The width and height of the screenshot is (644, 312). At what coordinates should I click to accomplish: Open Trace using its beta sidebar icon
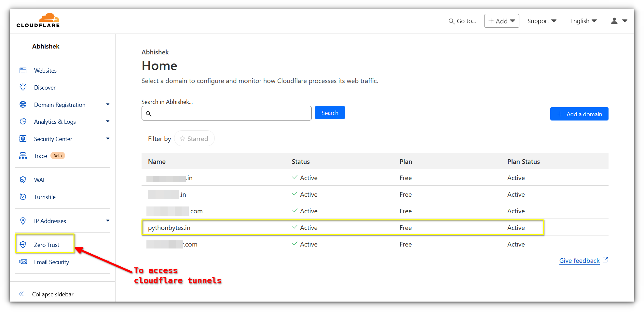tap(23, 155)
